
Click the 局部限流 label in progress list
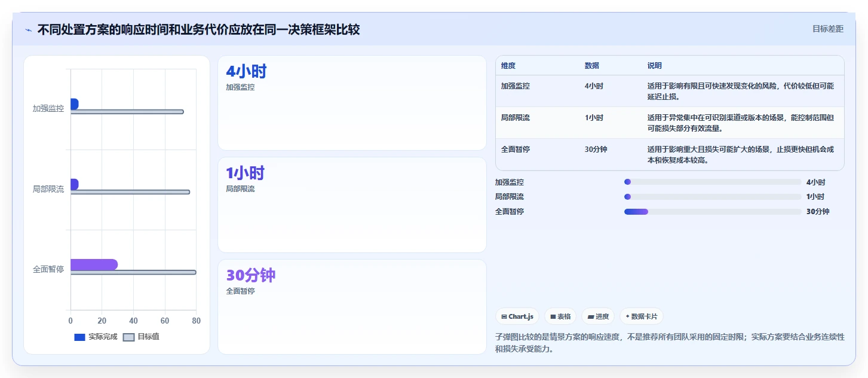(x=510, y=197)
